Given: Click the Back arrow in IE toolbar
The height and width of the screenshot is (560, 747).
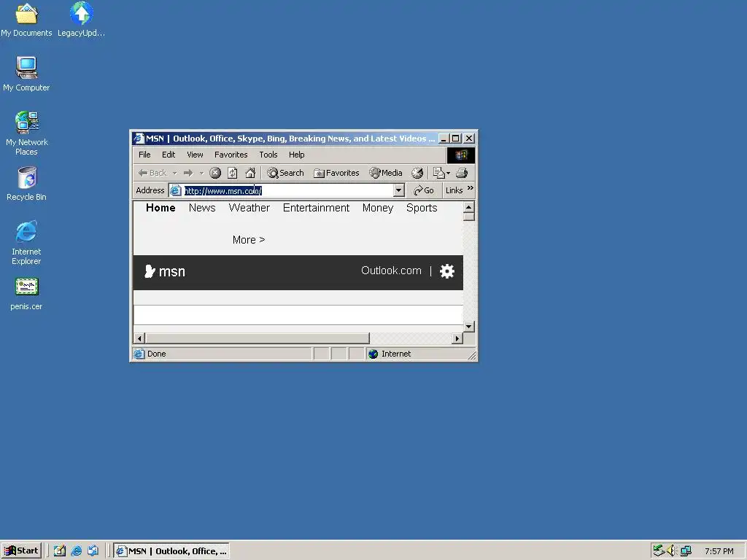Looking at the screenshot, I should coord(152,173).
